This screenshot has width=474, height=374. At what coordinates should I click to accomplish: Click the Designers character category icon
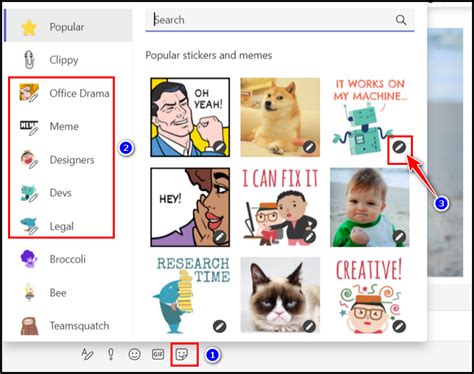[29, 159]
